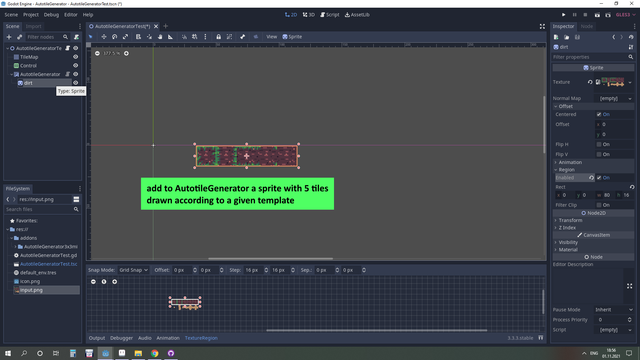Image resolution: width=640 pixels, height=360 pixels.
Task: Open Script empty dropdown
Action: (x=613, y=330)
